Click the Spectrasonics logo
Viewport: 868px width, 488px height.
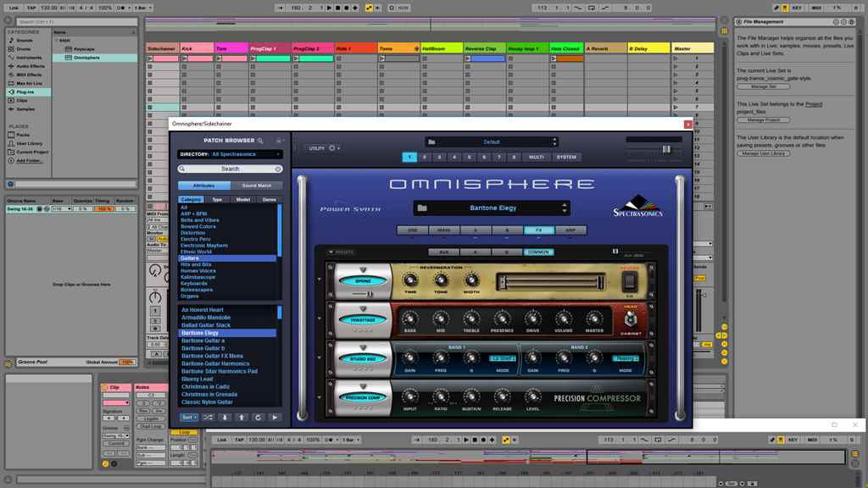(637, 206)
